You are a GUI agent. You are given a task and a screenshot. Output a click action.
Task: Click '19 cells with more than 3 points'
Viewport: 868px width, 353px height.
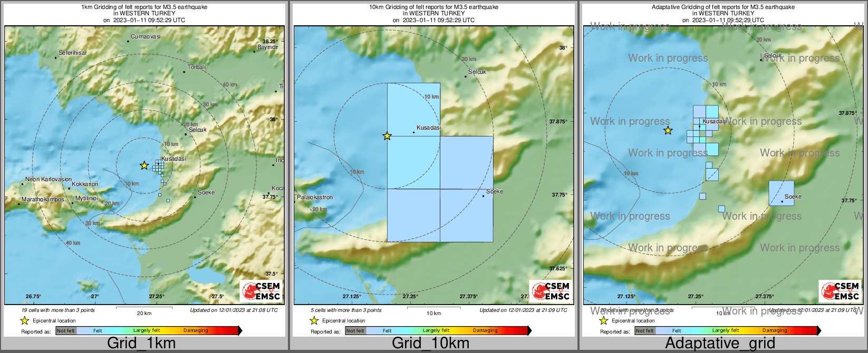[58, 310]
